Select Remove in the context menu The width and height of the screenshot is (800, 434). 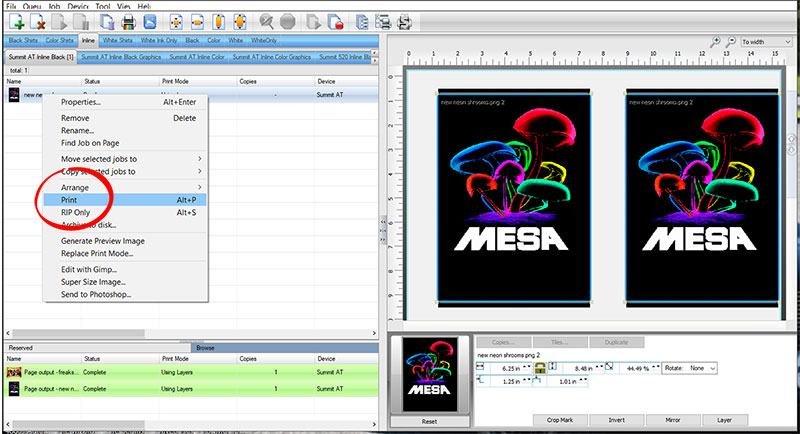(125, 118)
